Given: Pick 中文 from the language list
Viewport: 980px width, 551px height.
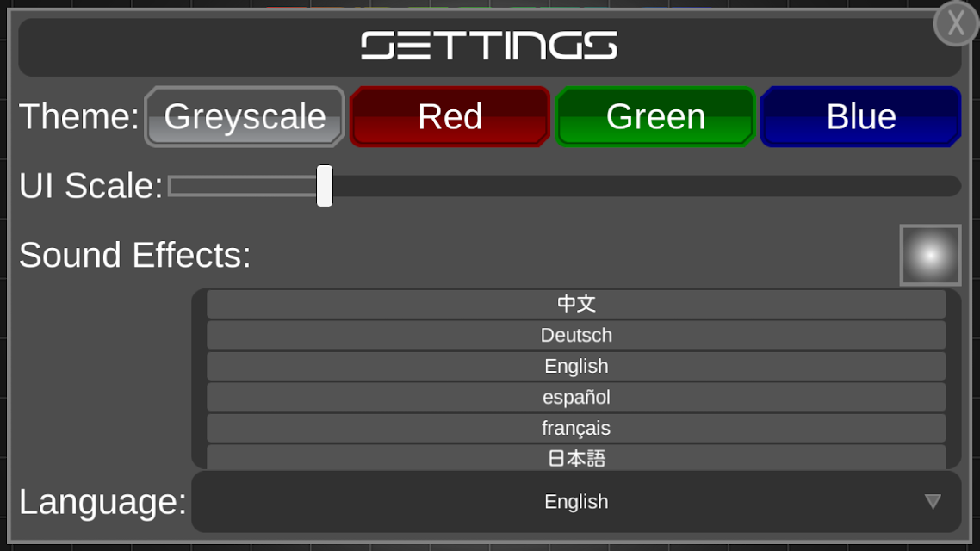Looking at the screenshot, I should pos(576,304).
